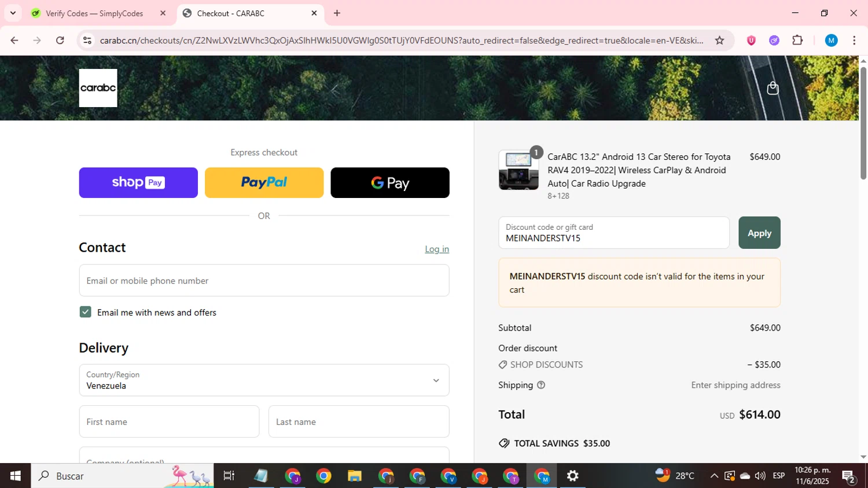Click the 'TOTAL SAVINGS $35.00' line
The height and width of the screenshot is (488, 868).
[x=554, y=443]
